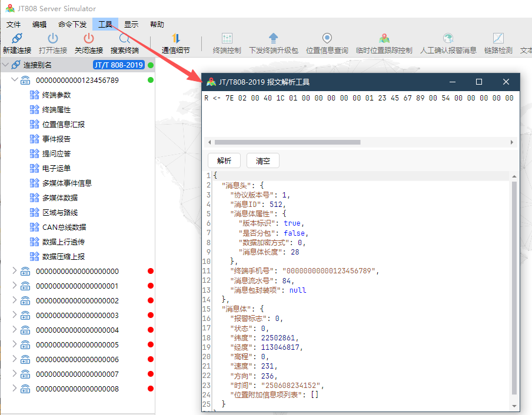
Task: Click the 搜索终端 magnifier icon
Action: click(x=125, y=39)
